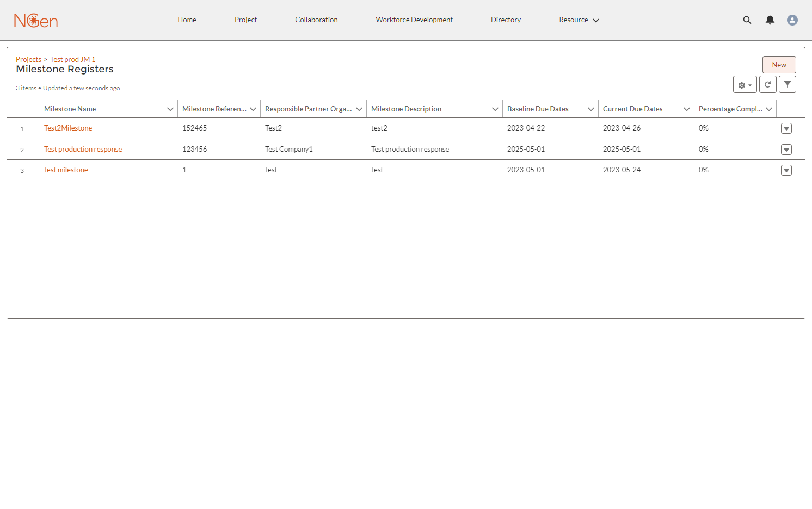Follow the Projects breadcrumb link

[x=28, y=59]
